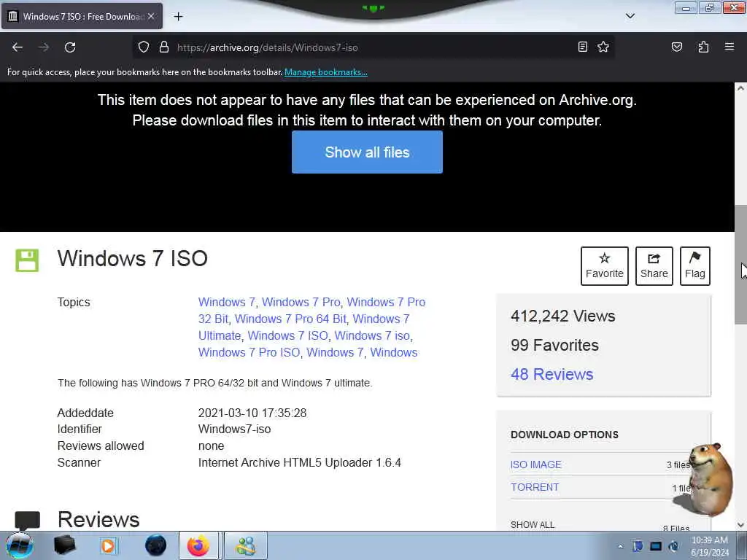Screen dimensions: 747x560
Task: Open the Extensions puzzle icon
Action: coord(703,47)
